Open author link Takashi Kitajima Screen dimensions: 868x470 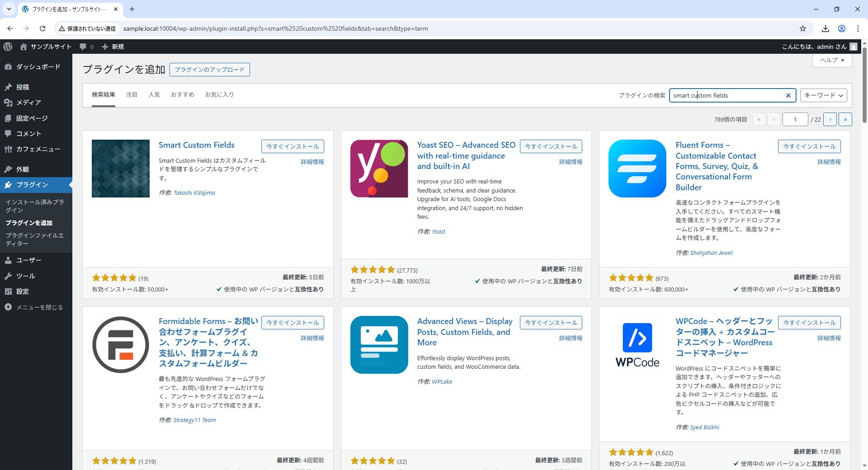point(194,193)
